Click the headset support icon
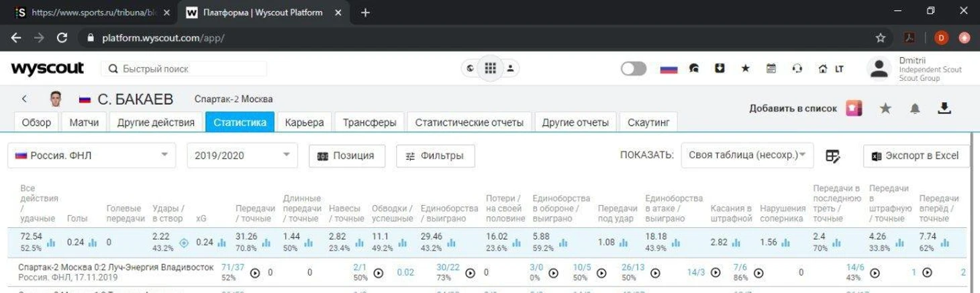 (797, 69)
